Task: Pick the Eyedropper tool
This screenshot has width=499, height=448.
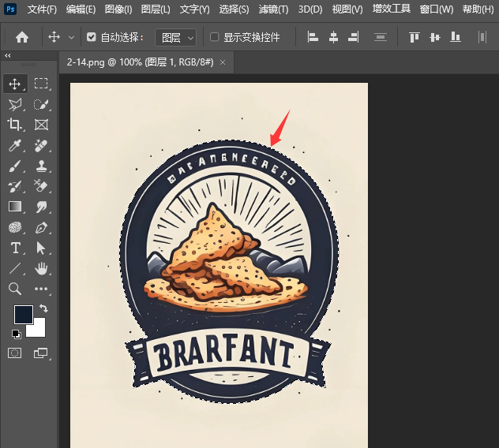Action: pos(15,145)
